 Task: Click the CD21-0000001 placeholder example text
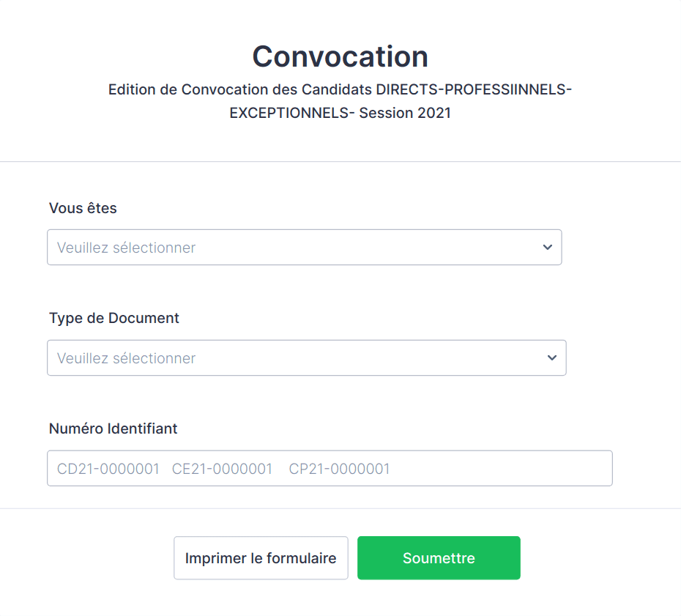point(107,468)
